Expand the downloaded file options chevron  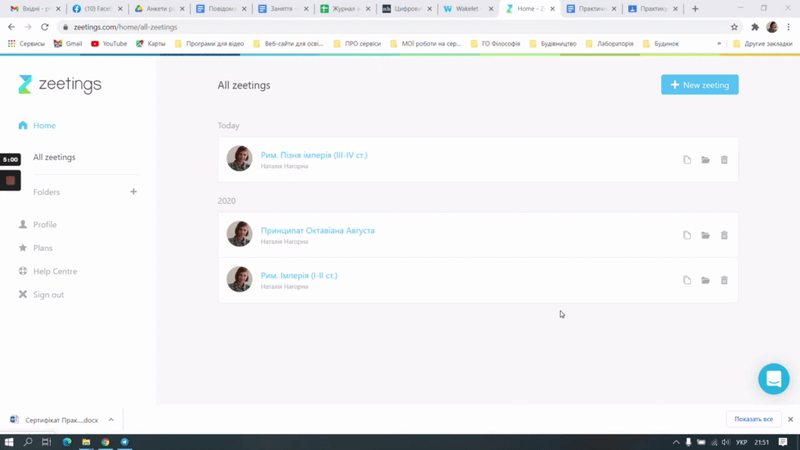pyautogui.click(x=111, y=420)
